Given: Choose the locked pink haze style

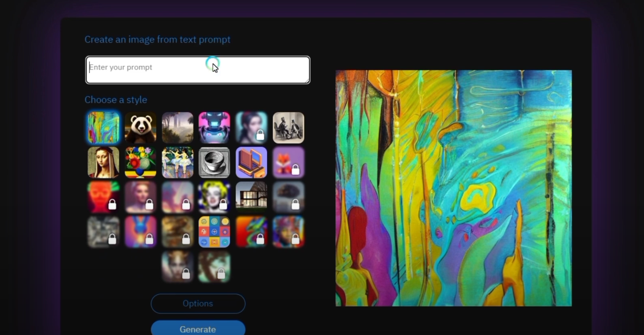Looking at the screenshot, I should click(177, 198).
